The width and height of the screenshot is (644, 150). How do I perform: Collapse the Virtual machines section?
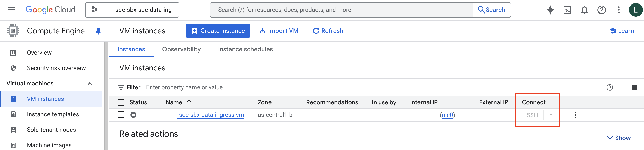(90, 83)
